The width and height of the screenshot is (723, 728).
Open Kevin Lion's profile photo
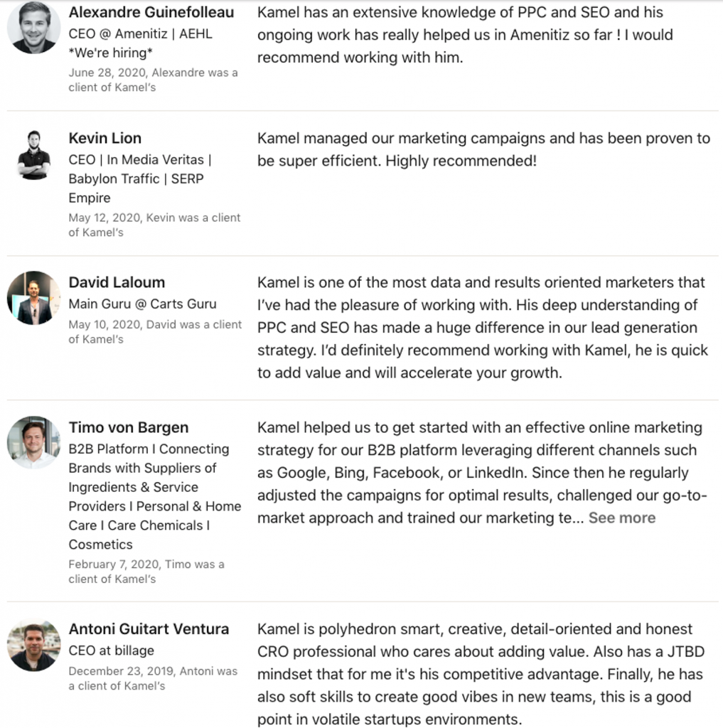tap(33, 154)
